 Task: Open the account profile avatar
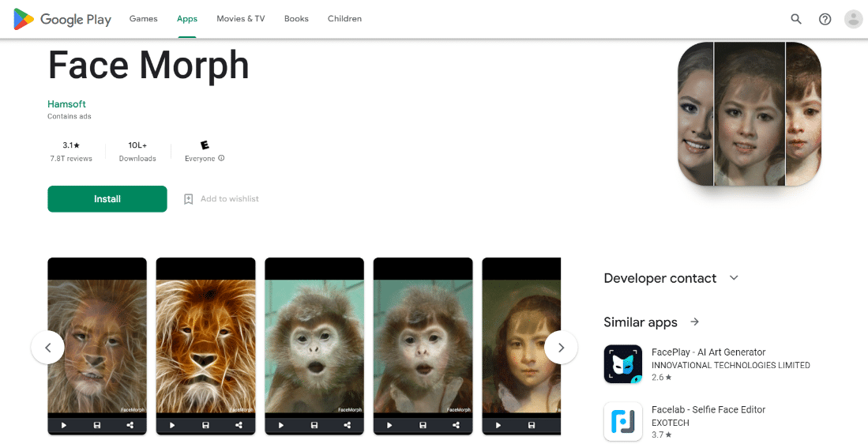pyautogui.click(x=853, y=19)
